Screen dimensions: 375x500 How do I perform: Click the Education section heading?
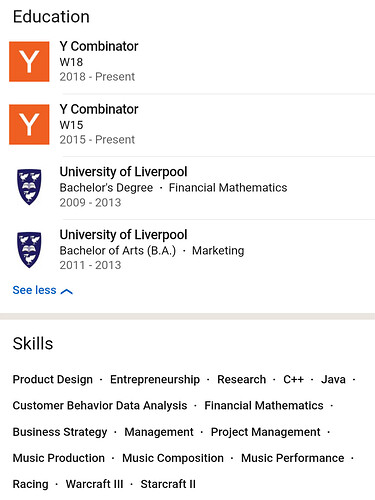pyautogui.click(x=51, y=17)
